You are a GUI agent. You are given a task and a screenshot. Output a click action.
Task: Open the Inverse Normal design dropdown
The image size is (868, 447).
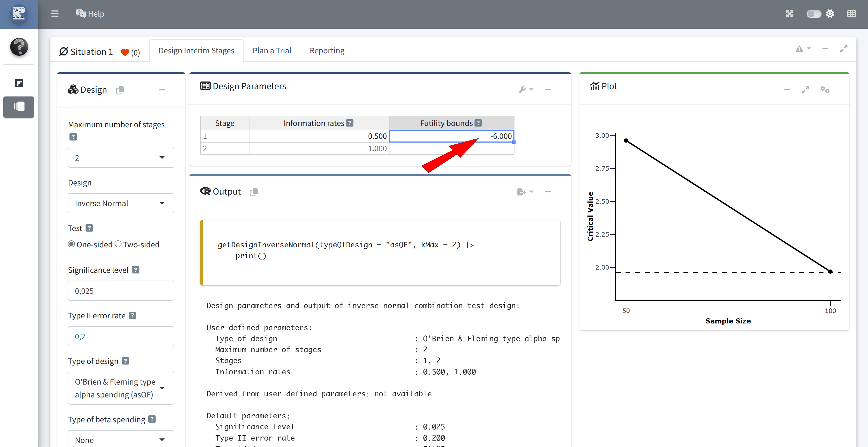coord(121,203)
